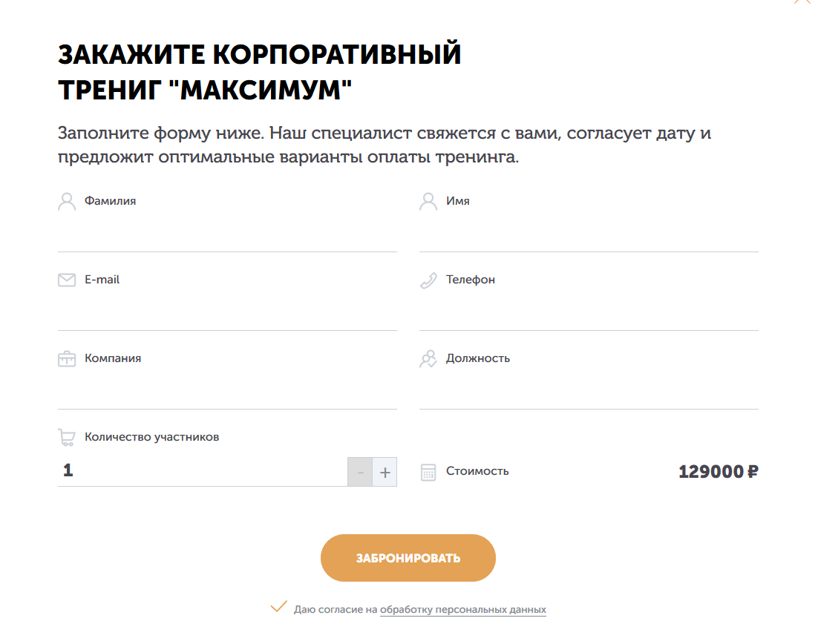Click the position icon beside Должность

click(x=428, y=359)
